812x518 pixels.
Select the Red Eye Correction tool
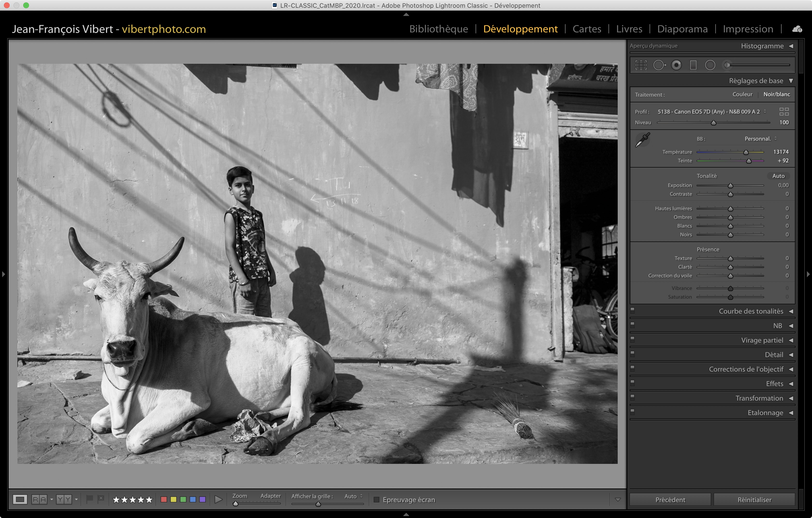[x=676, y=65]
